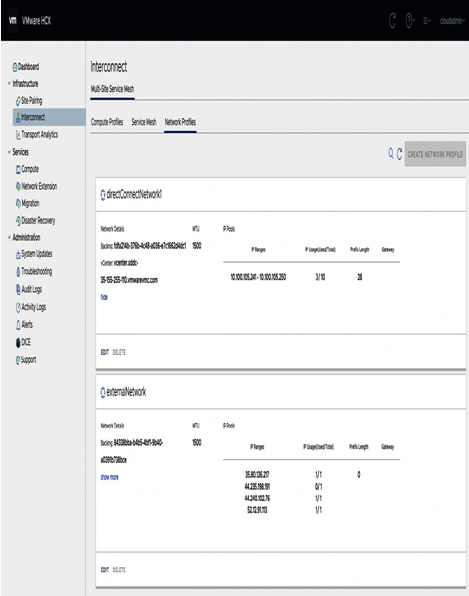Open the help question mark menu
The image size is (469, 596).
410,21
